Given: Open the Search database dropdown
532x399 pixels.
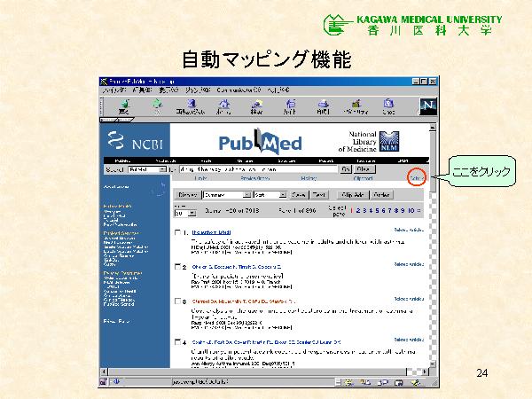Looking at the screenshot, I should click(x=147, y=169).
